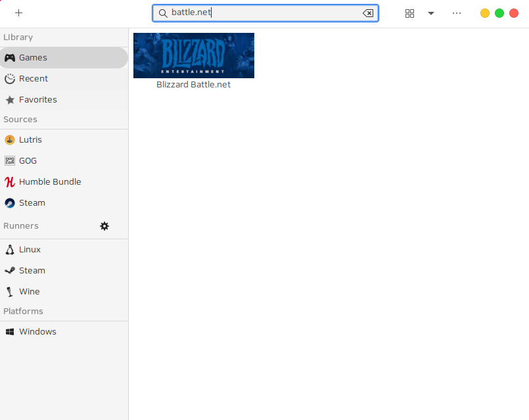529x420 pixels.
Task: Filter by Linux runner
Action: (x=30, y=250)
